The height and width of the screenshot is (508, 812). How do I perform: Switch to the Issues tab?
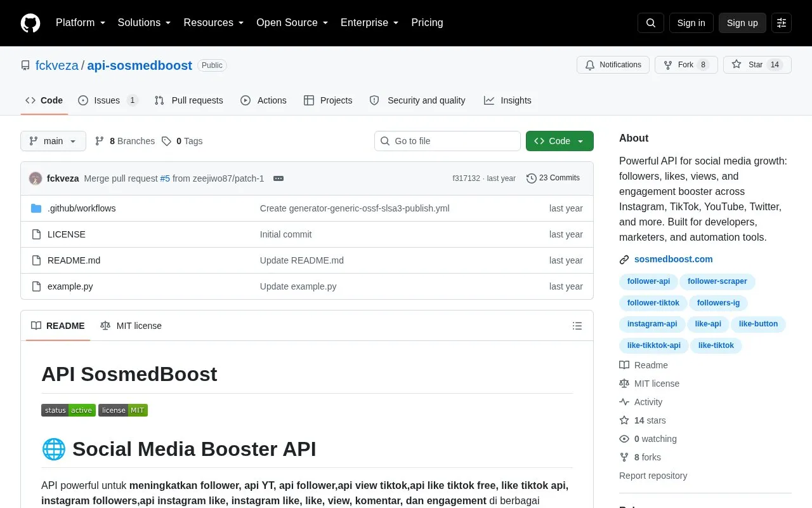[x=108, y=100]
